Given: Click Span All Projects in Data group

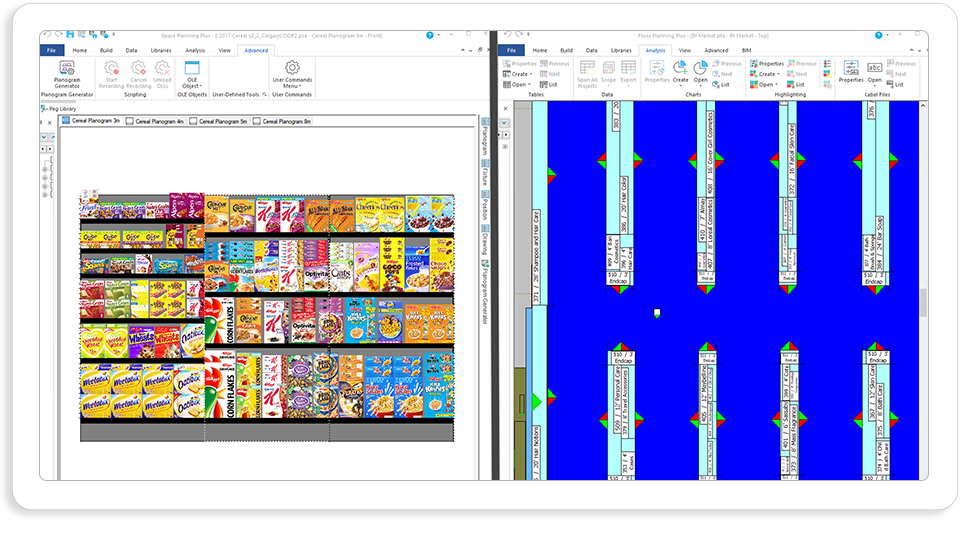Looking at the screenshot, I should (x=587, y=74).
